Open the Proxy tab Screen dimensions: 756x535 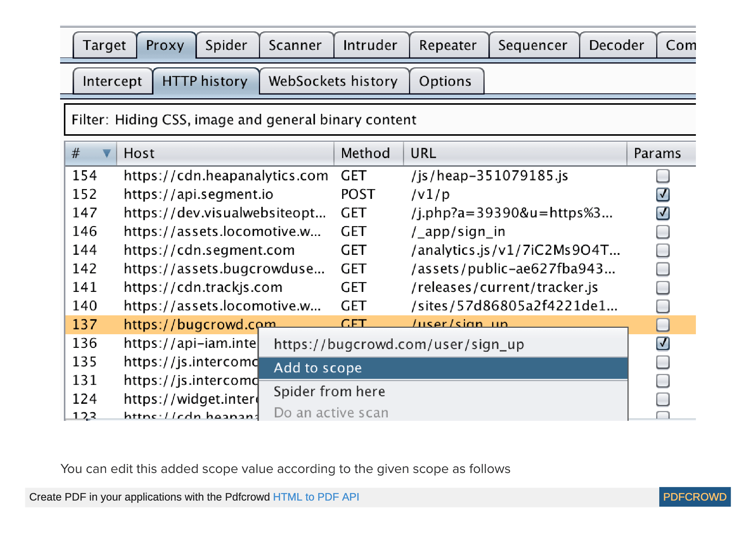(165, 45)
